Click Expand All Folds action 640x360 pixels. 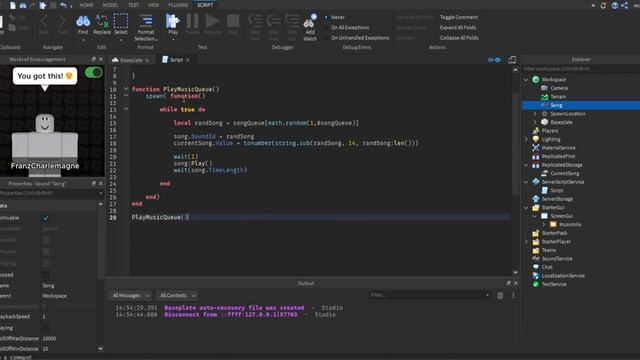pos(458,27)
